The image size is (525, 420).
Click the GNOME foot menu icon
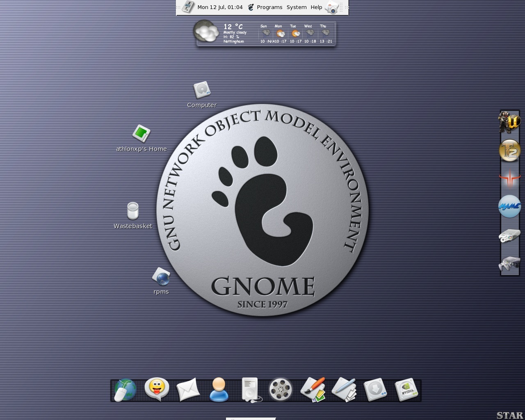tap(251, 7)
